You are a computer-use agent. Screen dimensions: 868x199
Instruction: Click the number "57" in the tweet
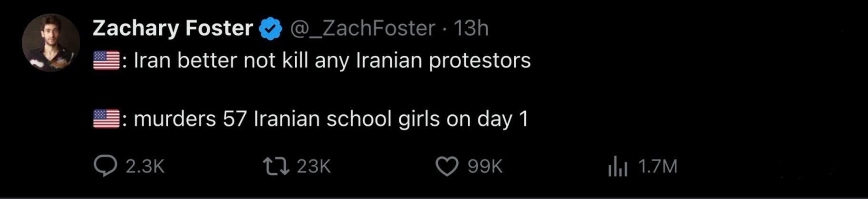point(234,119)
